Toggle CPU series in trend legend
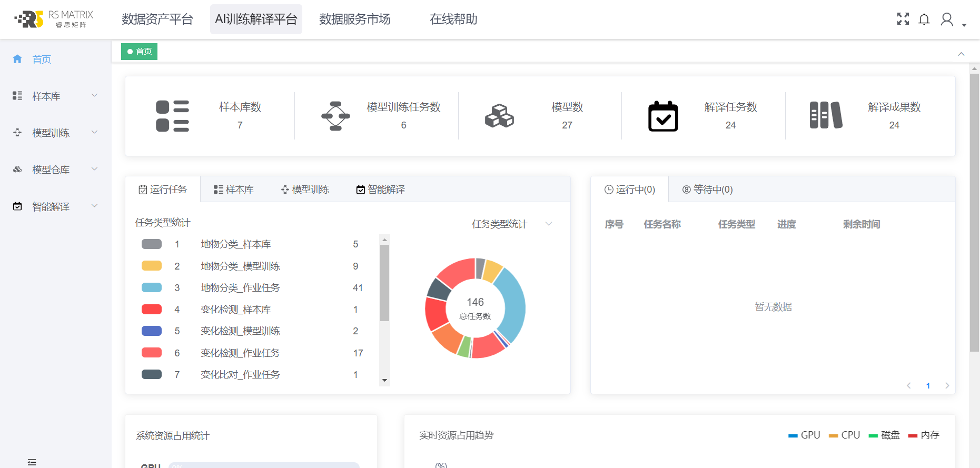Screen dimensions: 980x468 (844, 435)
